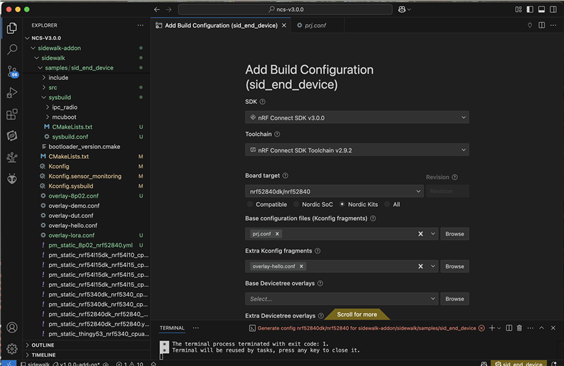Remove the overlay-hello.conf chip
Viewport: 564px width, 366px height.
click(301, 266)
